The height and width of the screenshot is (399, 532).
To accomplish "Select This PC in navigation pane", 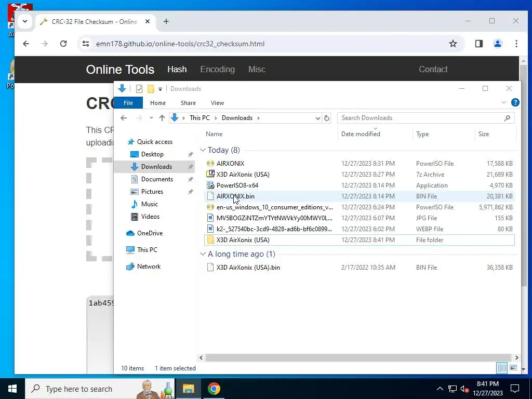I will tap(147, 250).
